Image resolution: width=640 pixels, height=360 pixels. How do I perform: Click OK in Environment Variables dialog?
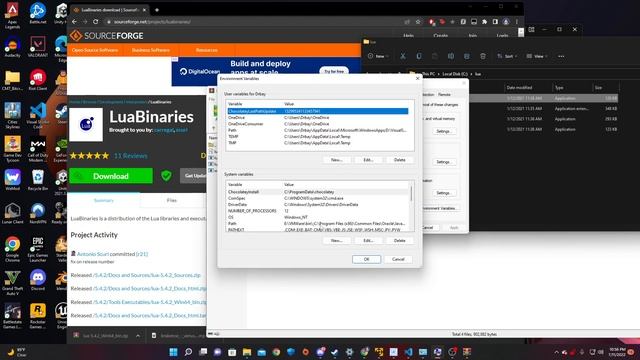click(x=366, y=259)
